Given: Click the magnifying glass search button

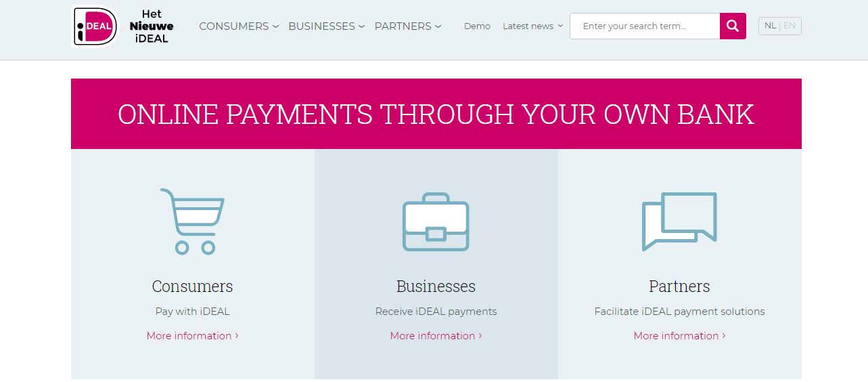Looking at the screenshot, I should [733, 26].
